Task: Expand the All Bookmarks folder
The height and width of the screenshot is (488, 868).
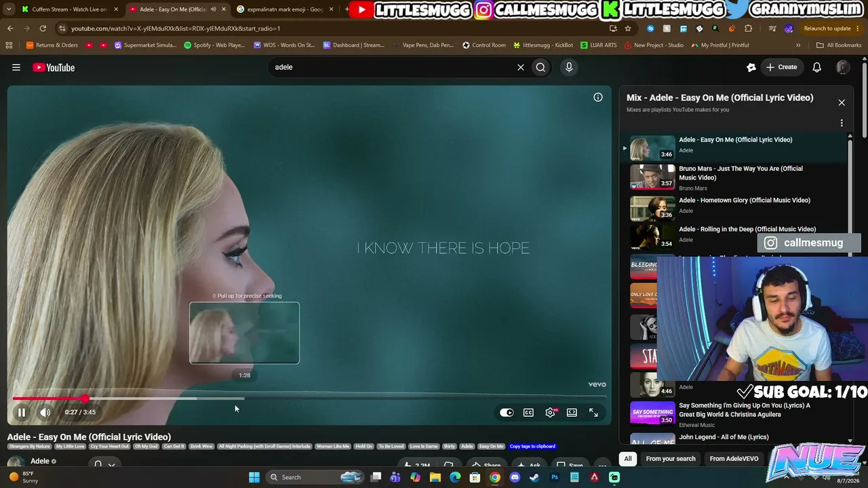Action: [x=839, y=45]
